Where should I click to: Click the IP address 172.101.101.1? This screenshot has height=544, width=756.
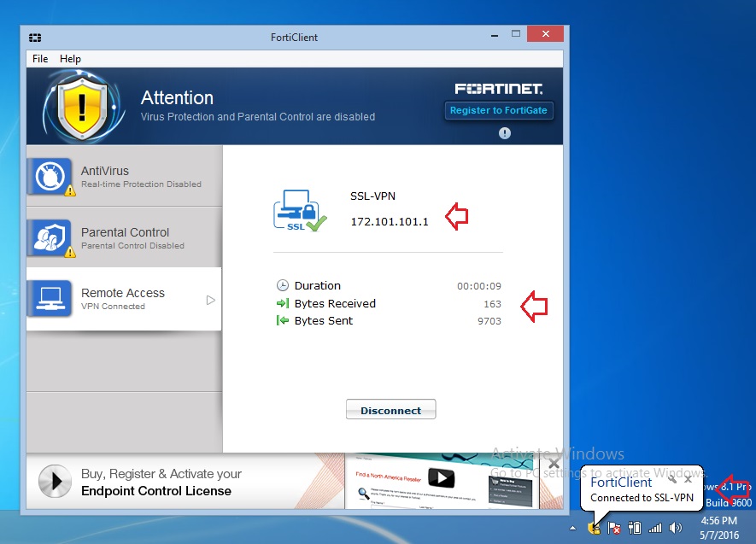coord(390,222)
